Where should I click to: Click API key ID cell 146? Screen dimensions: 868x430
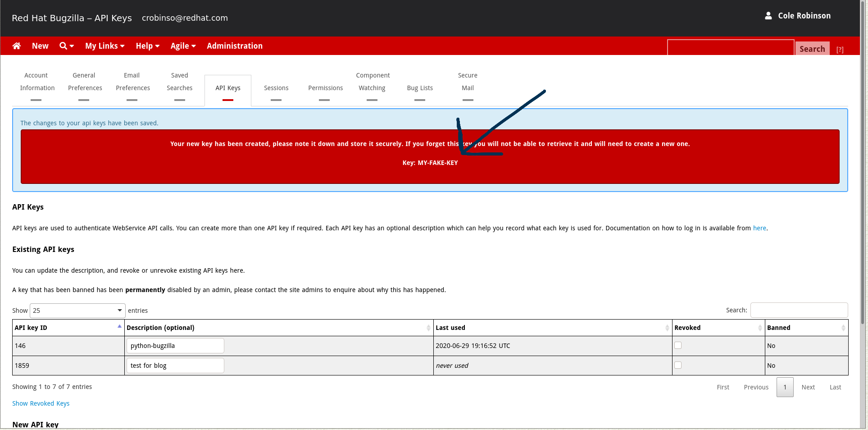click(x=68, y=346)
